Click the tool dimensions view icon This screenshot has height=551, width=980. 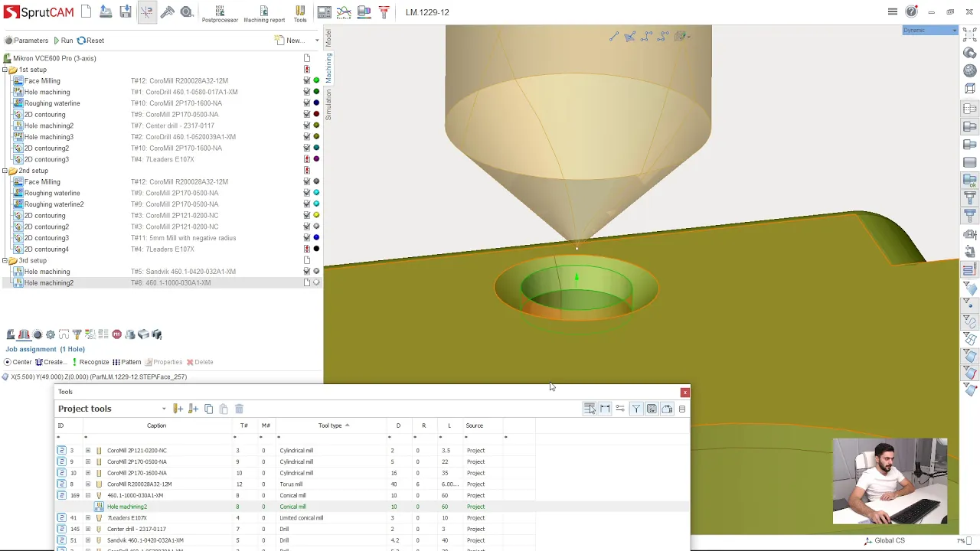click(605, 409)
